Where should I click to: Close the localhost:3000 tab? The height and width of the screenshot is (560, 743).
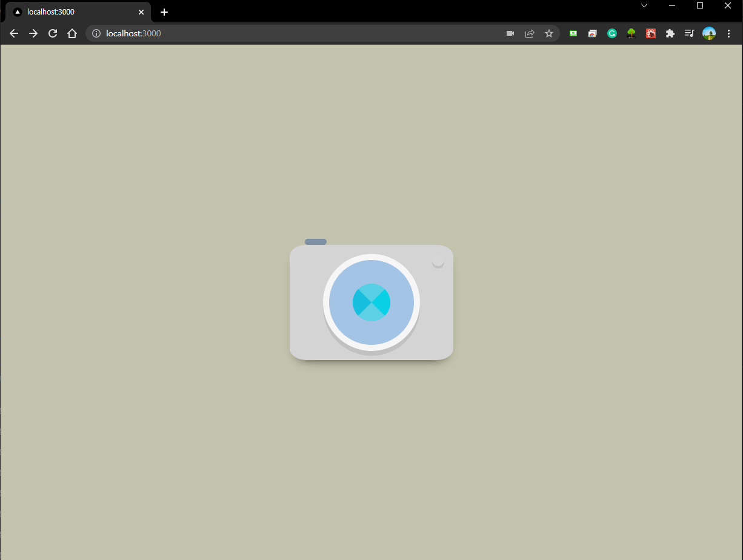(x=141, y=12)
